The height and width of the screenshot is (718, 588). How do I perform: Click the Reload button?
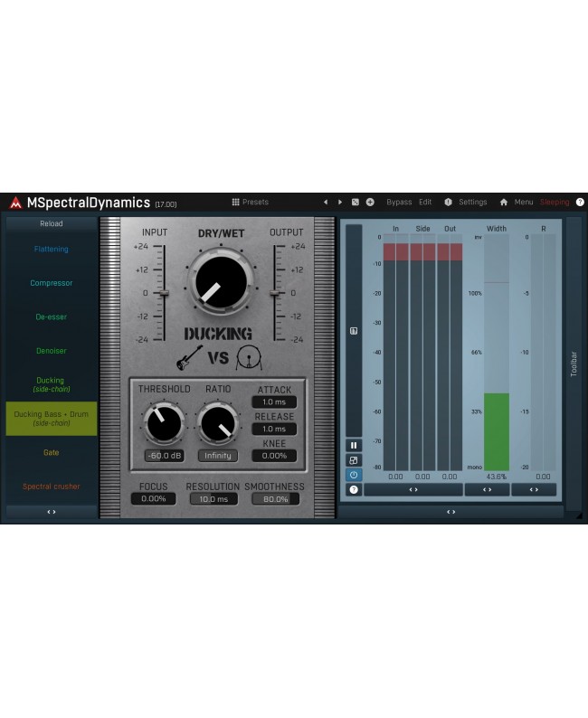(x=52, y=223)
